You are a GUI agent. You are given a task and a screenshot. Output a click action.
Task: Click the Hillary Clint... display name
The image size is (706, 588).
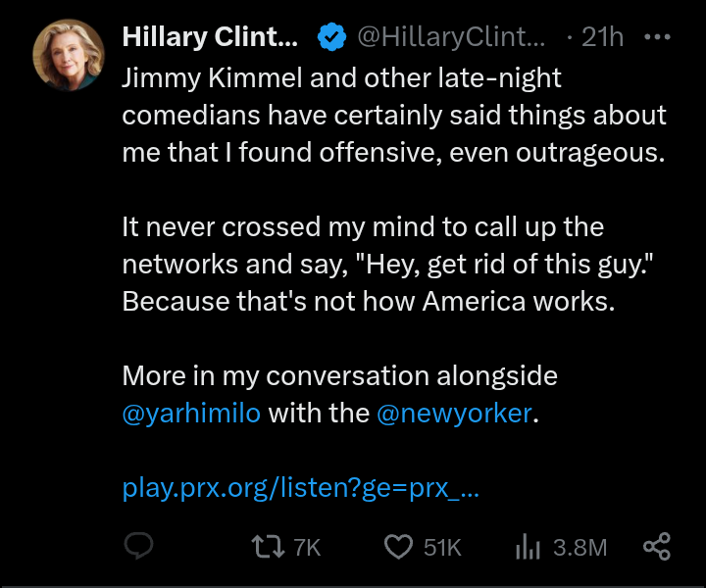coord(209,37)
